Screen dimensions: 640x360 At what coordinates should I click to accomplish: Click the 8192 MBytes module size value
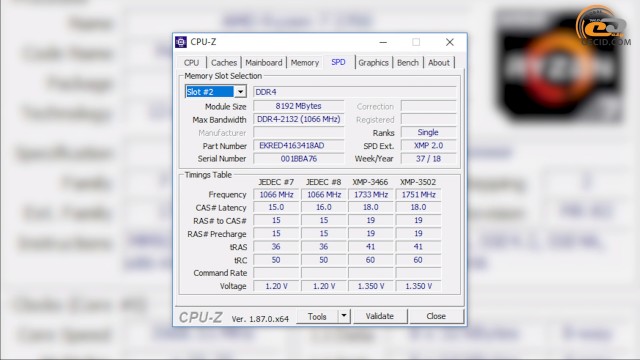298,106
